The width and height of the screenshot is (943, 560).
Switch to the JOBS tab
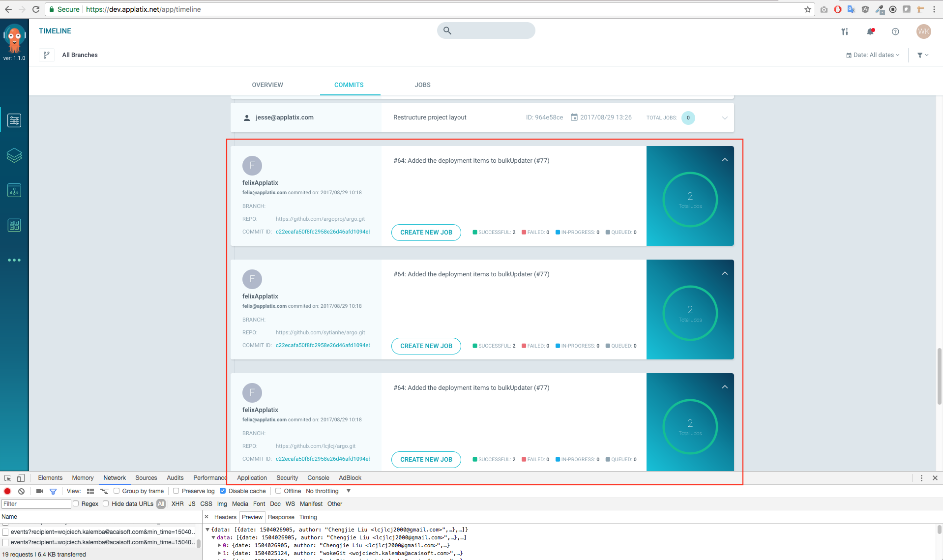coord(422,85)
